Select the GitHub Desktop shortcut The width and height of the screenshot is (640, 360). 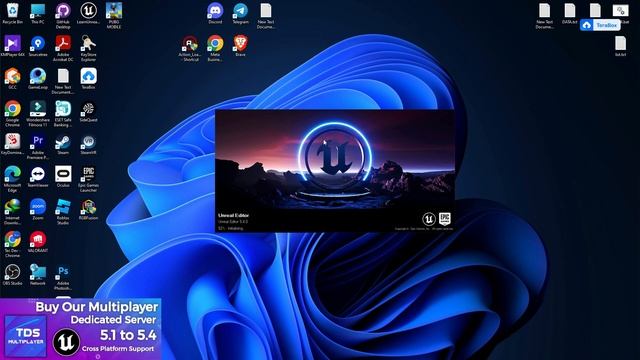[63, 15]
